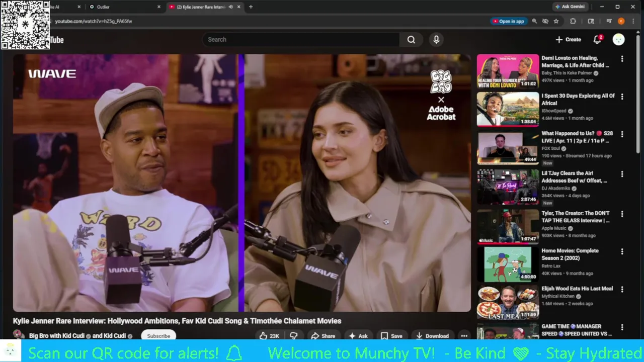Open the Tyler, The Creator interview thumbnail
This screenshot has width=644, height=362.
[508, 226]
